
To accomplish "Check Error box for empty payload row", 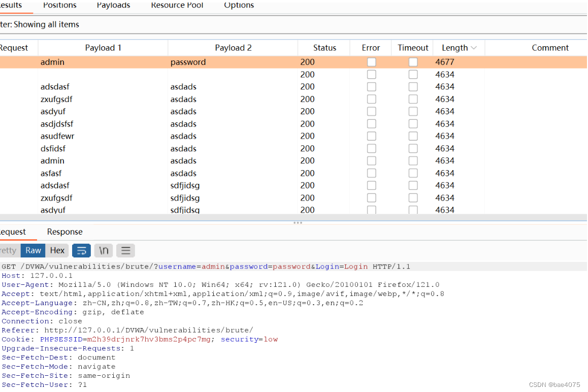I will click(x=371, y=75).
